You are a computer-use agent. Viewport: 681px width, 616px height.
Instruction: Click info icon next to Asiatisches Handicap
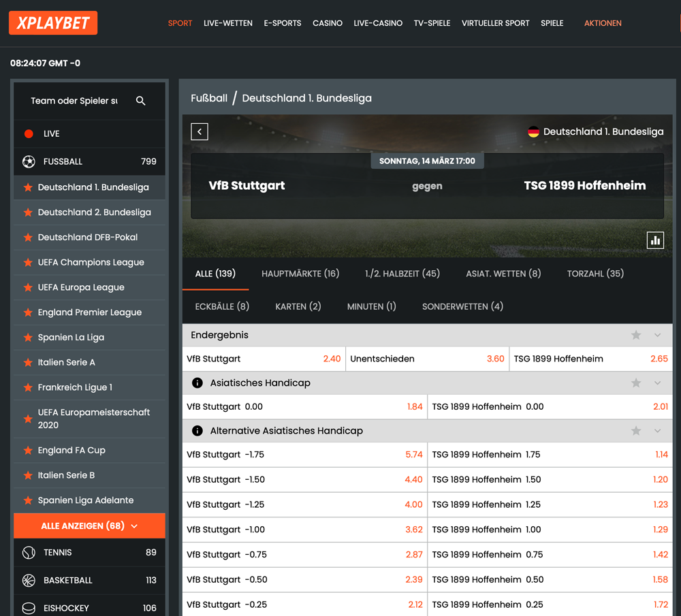pos(197,383)
